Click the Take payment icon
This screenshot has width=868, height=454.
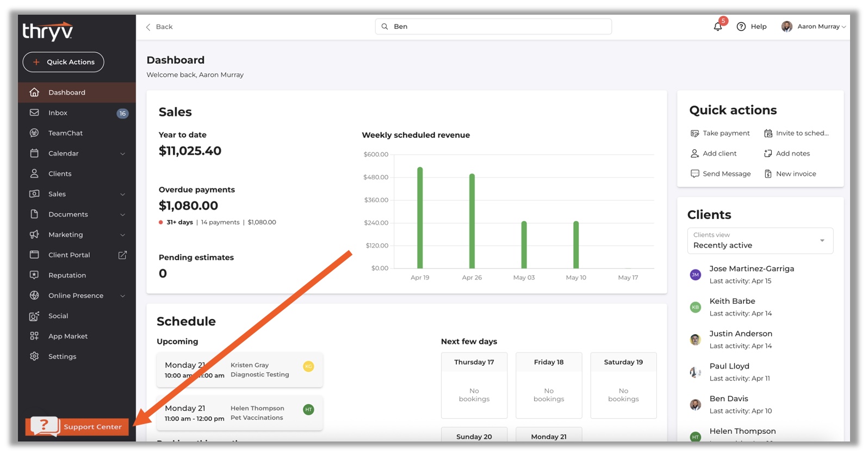tap(695, 133)
